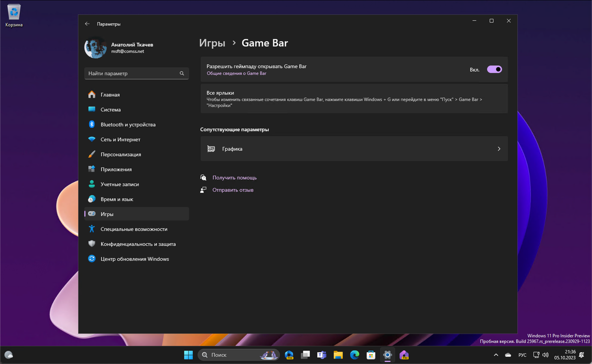Open the Общие сведения о Game Bar link
The height and width of the screenshot is (364, 592).
(236, 73)
